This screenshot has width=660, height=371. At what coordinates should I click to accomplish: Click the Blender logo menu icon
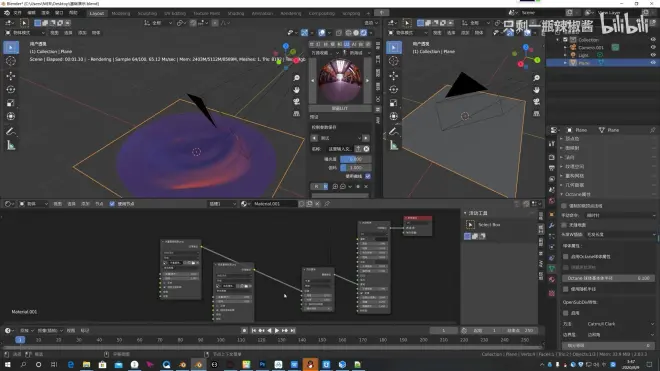(7, 13)
